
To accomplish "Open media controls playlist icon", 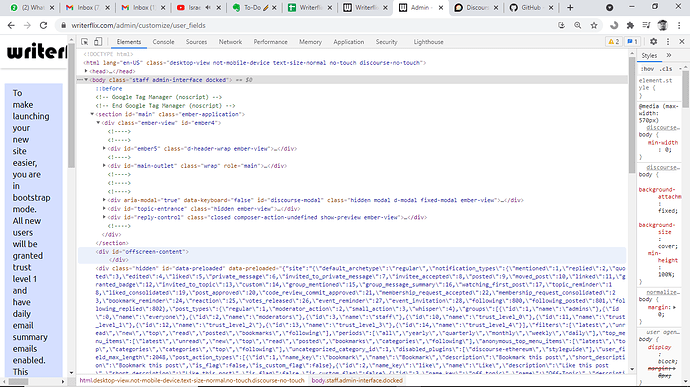I will pyautogui.click(x=646, y=26).
